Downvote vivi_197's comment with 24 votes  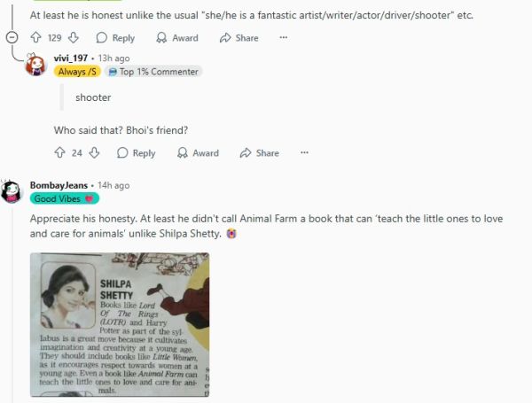[94, 153]
